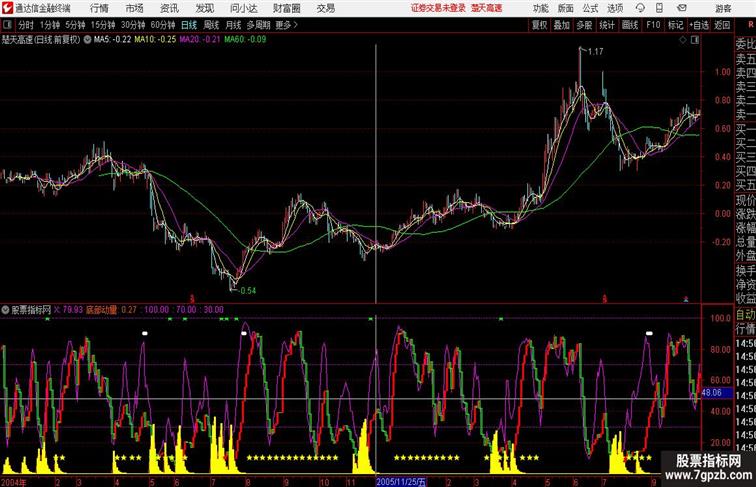
Task: Switch to 5分钟 period tab
Action: tap(75, 25)
